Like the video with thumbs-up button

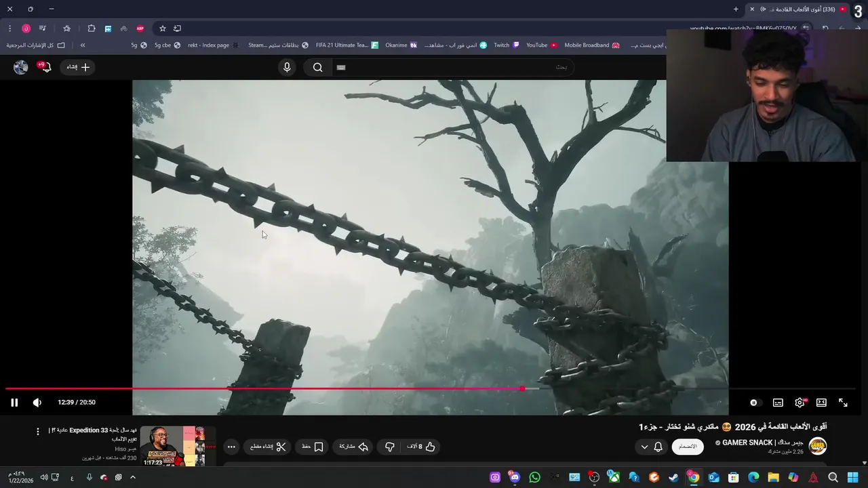click(421, 447)
